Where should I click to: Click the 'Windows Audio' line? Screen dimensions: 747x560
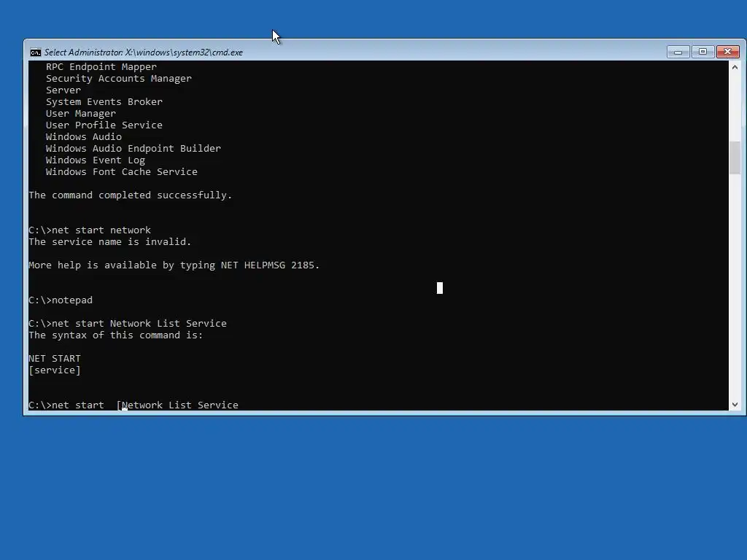[x=83, y=136]
